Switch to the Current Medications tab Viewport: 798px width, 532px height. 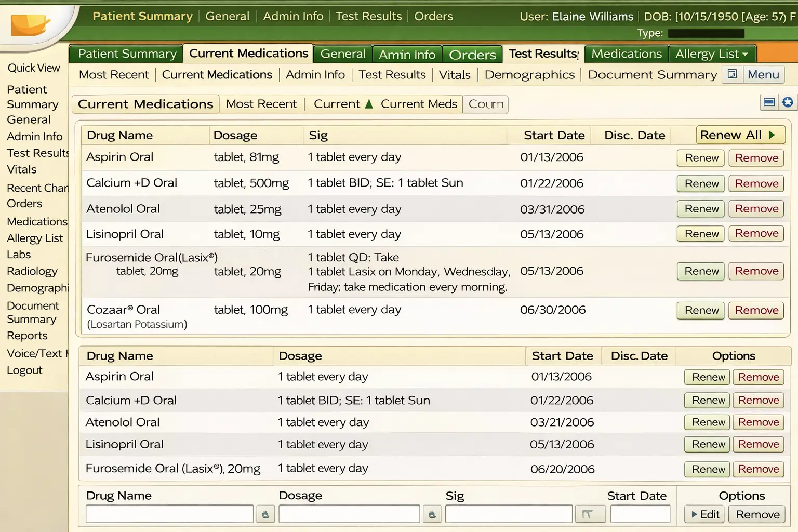coord(248,53)
